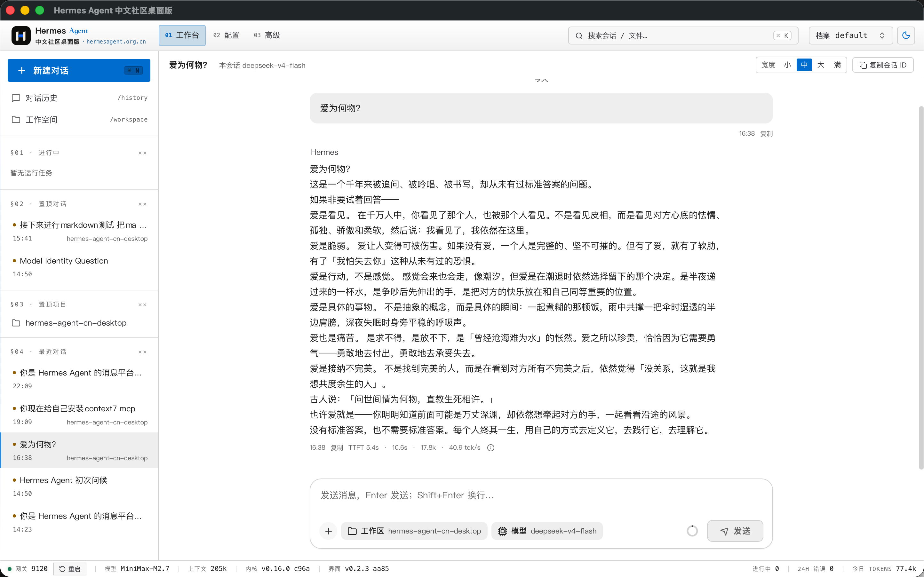Click status bar 今日 TOKENS 77.4k

coord(884,569)
